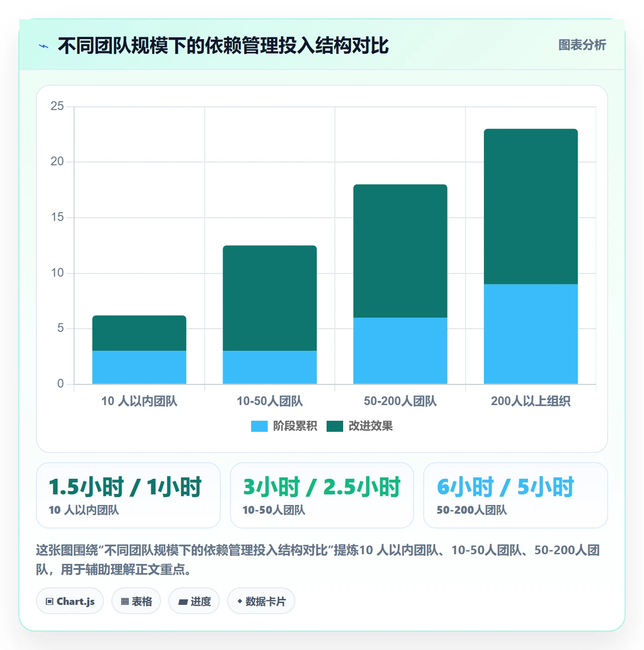Image resolution: width=644 pixels, height=650 pixels.
Task: Click the dark green bar segment for 10-50人团队
Action: pyautogui.click(x=270, y=298)
